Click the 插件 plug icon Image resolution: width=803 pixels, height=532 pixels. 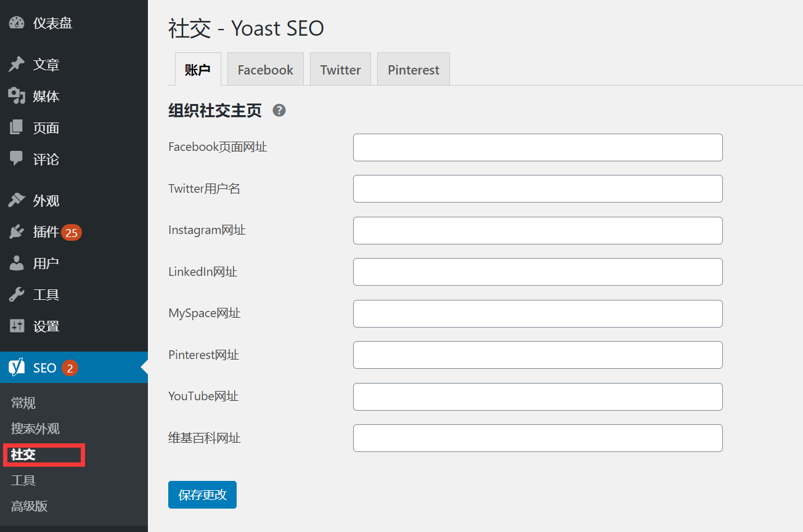coord(17,232)
